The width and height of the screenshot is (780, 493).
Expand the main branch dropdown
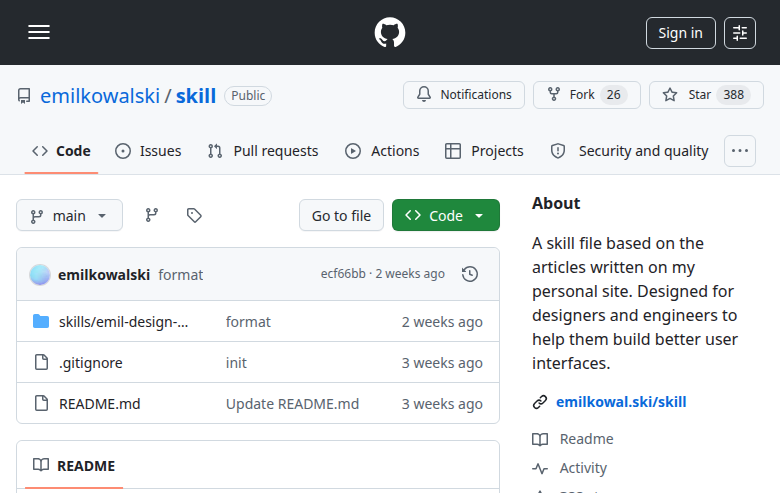click(x=69, y=215)
